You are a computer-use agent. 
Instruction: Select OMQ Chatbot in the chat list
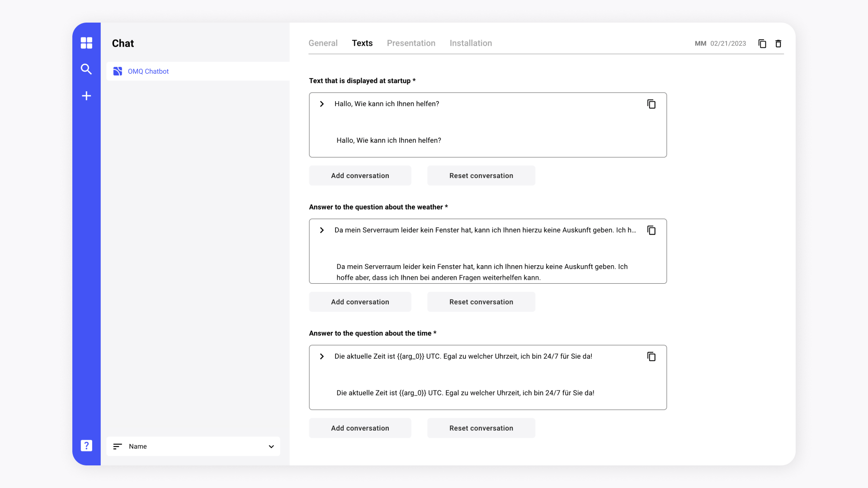click(x=198, y=71)
